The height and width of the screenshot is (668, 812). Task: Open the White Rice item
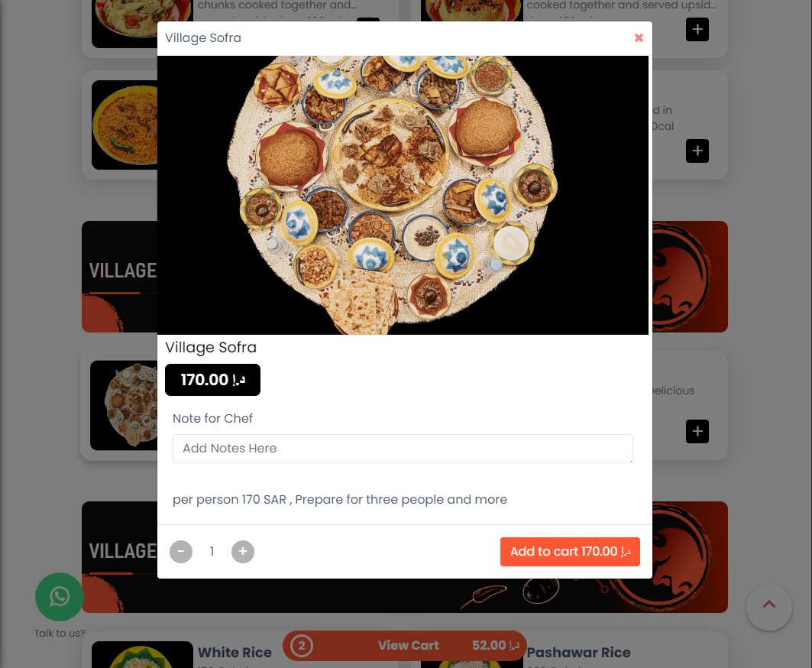(234, 653)
